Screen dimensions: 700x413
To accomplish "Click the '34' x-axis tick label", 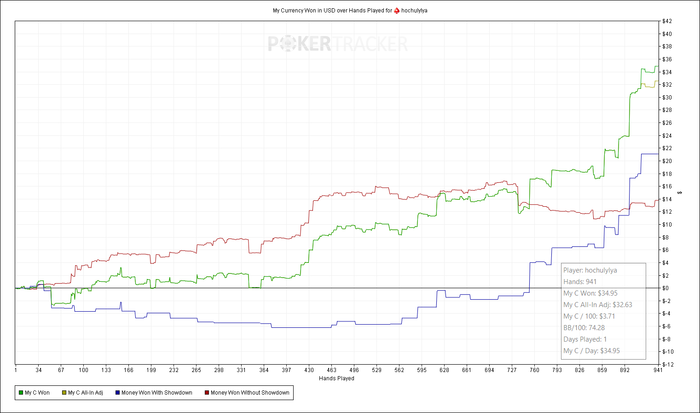I will (x=38, y=370).
